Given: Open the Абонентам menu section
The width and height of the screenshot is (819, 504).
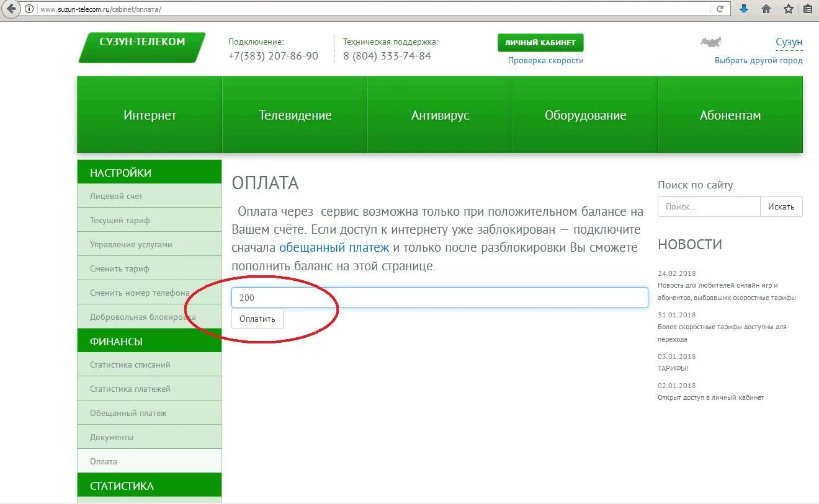Looking at the screenshot, I should [x=730, y=115].
